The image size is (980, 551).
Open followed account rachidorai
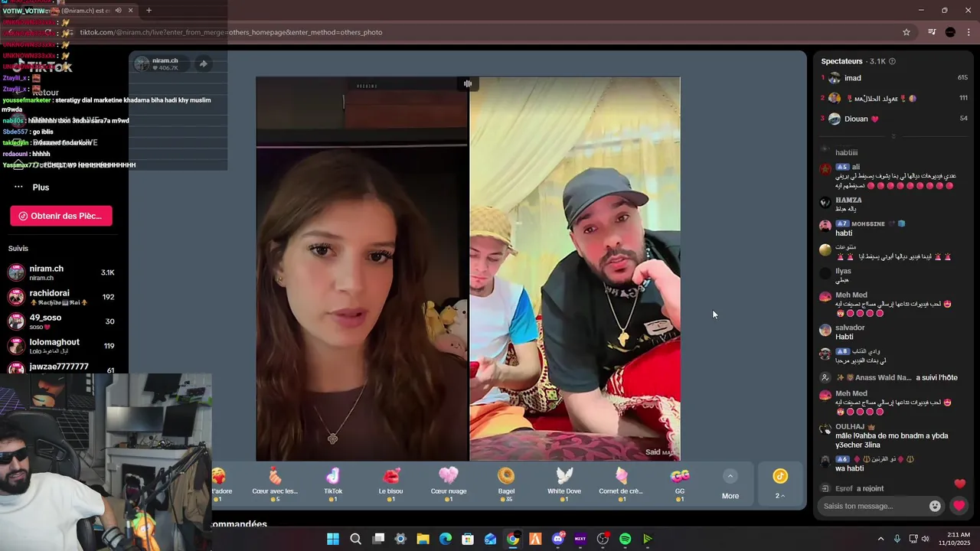61,297
